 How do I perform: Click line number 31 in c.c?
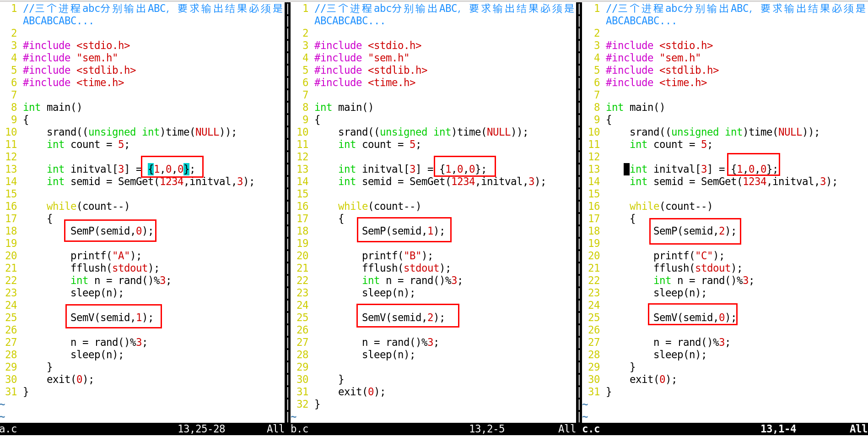tap(594, 392)
